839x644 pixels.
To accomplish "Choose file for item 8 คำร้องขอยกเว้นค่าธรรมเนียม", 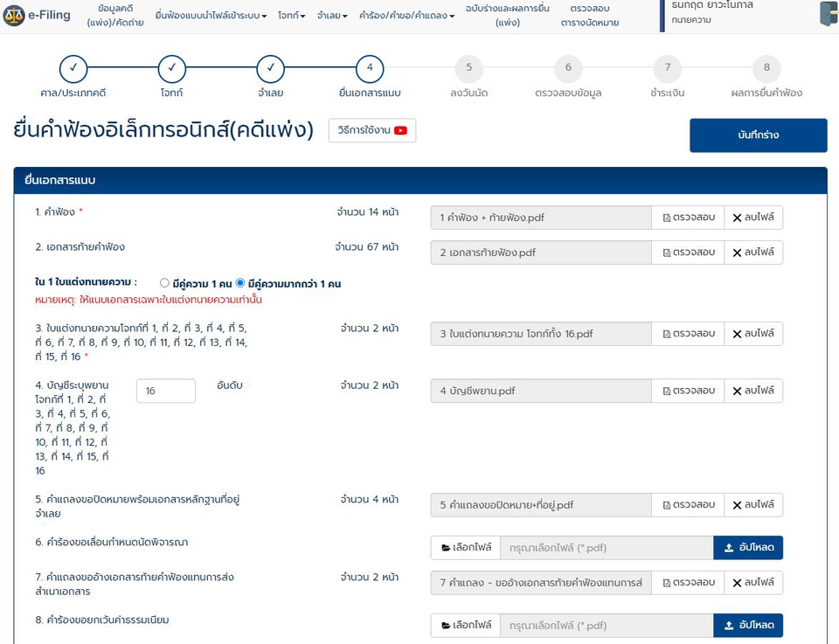I will (466, 626).
